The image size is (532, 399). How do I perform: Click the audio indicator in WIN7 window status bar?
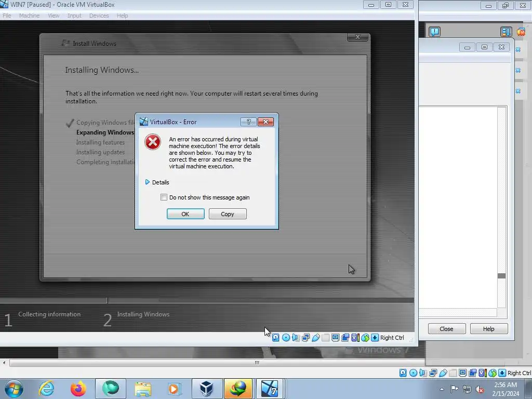click(296, 338)
